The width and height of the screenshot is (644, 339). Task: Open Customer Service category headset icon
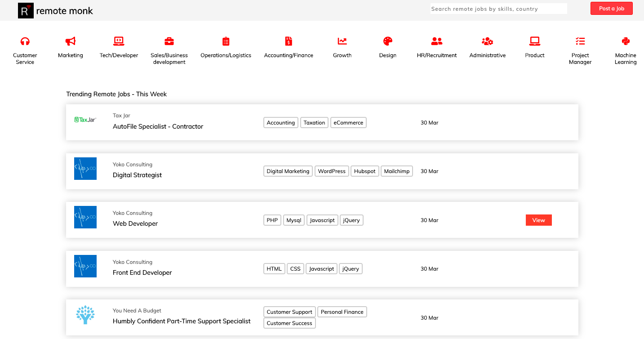coord(25,41)
